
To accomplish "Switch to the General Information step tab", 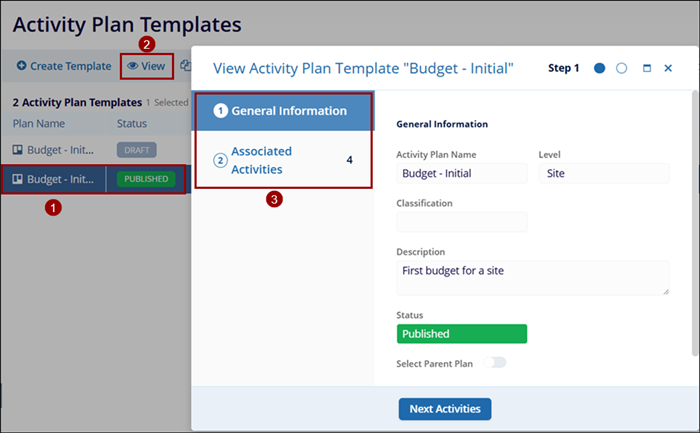I will 284,111.
